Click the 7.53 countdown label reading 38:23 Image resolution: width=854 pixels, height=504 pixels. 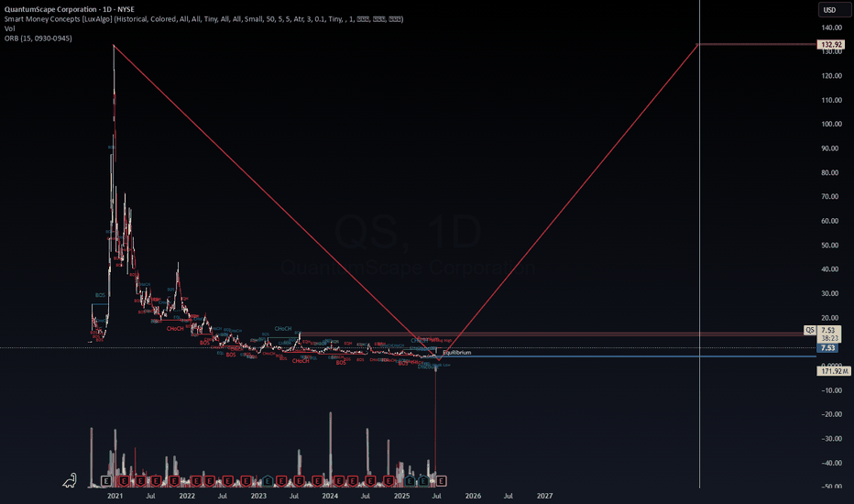point(827,334)
